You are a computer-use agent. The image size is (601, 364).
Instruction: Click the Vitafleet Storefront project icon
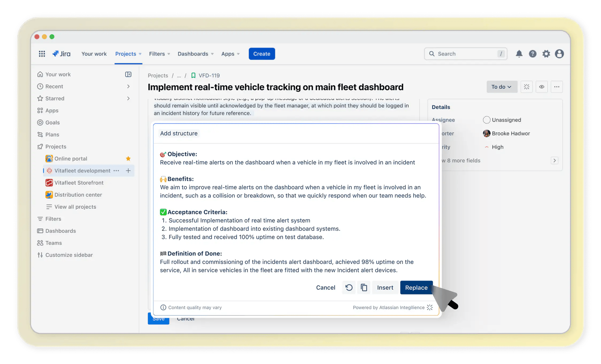(x=49, y=183)
